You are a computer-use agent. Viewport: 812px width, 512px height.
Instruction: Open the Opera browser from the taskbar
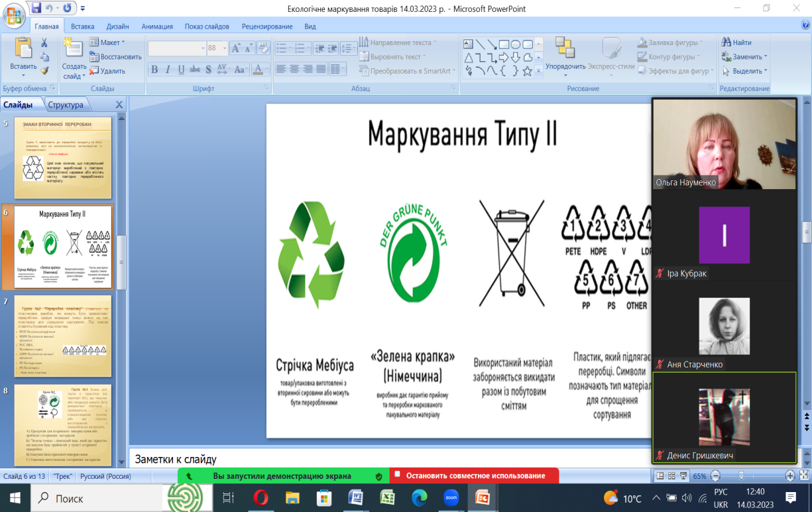[261, 497]
